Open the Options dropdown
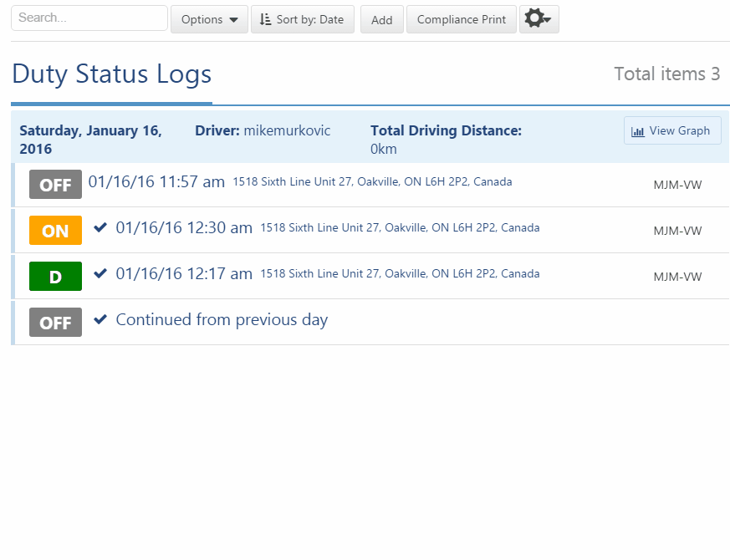The height and width of the screenshot is (560, 730). [208, 18]
